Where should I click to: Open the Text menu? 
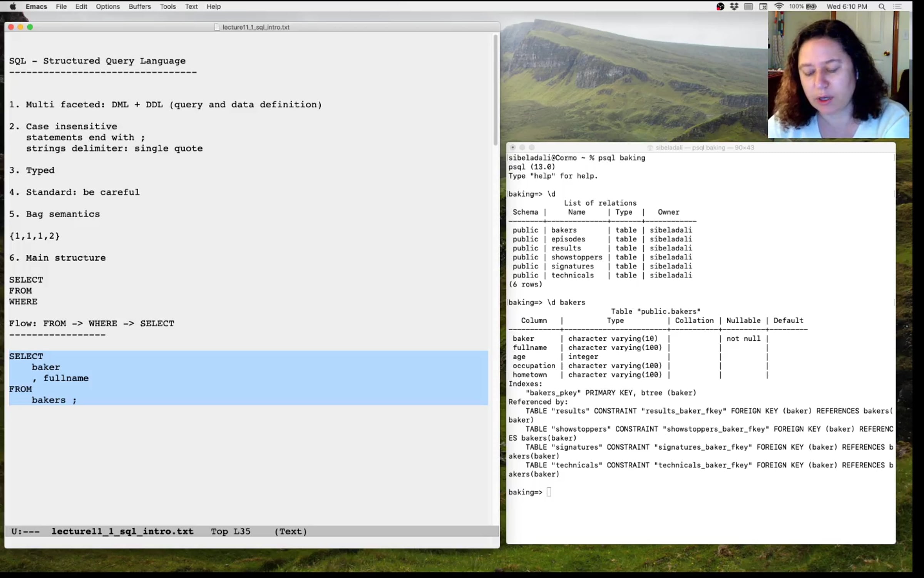click(191, 7)
